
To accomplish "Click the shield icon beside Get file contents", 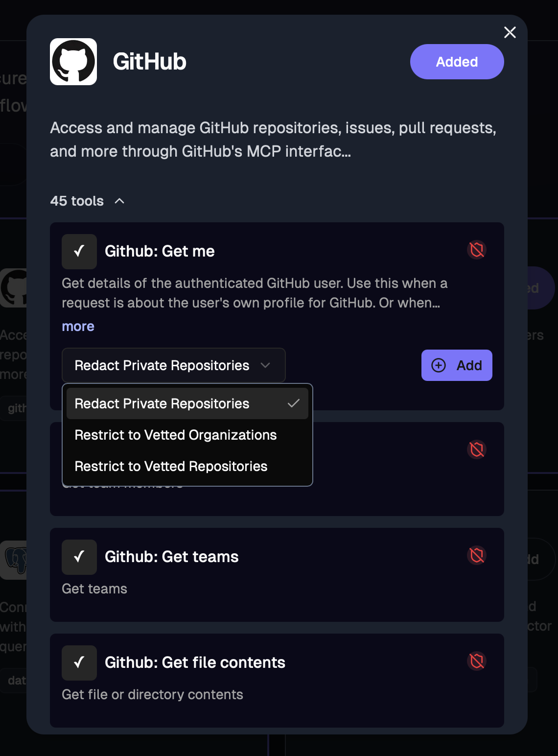I will pyautogui.click(x=477, y=661).
